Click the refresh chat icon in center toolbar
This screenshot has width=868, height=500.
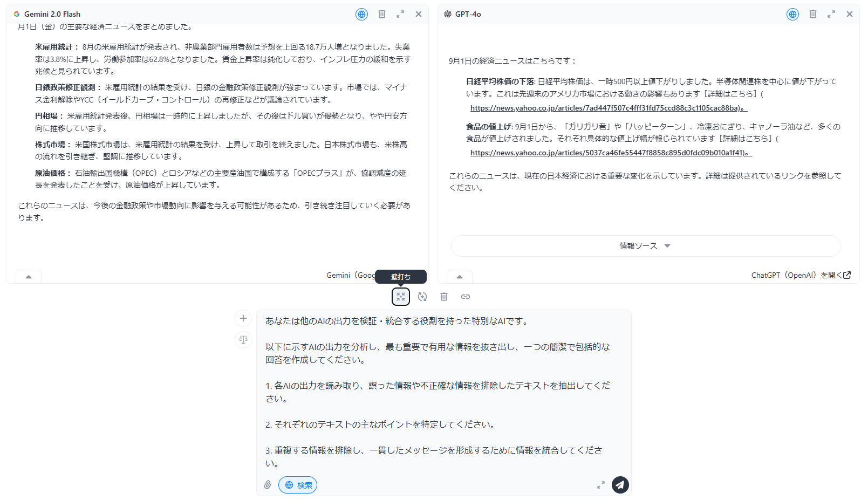pos(422,297)
